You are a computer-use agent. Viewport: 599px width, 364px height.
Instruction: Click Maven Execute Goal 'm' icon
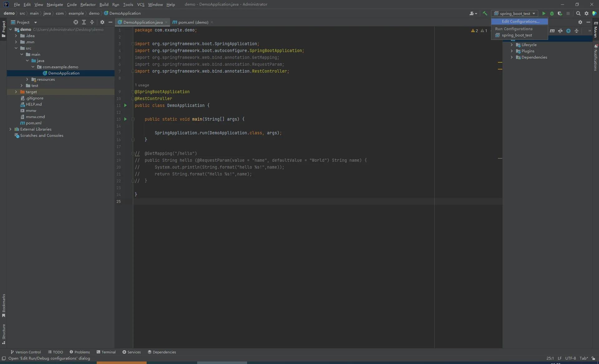552,31
